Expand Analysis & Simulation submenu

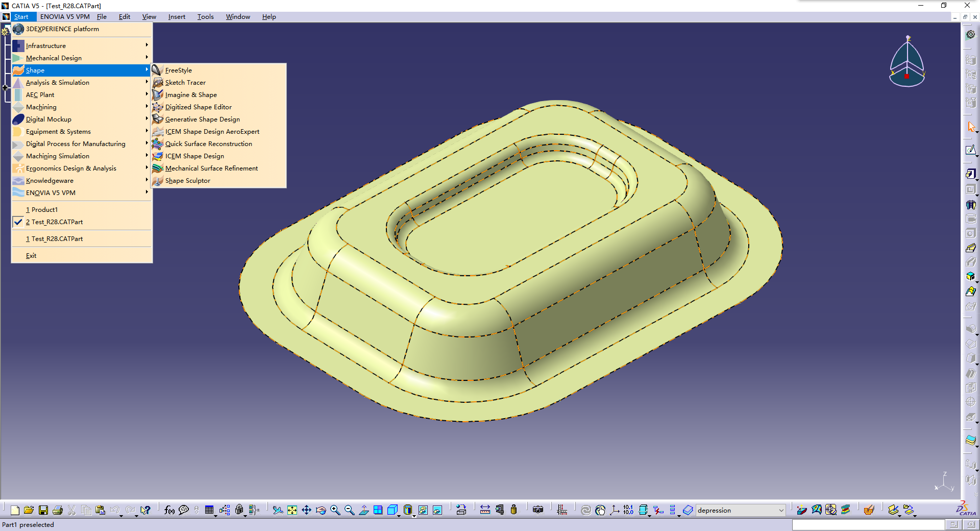pos(82,83)
